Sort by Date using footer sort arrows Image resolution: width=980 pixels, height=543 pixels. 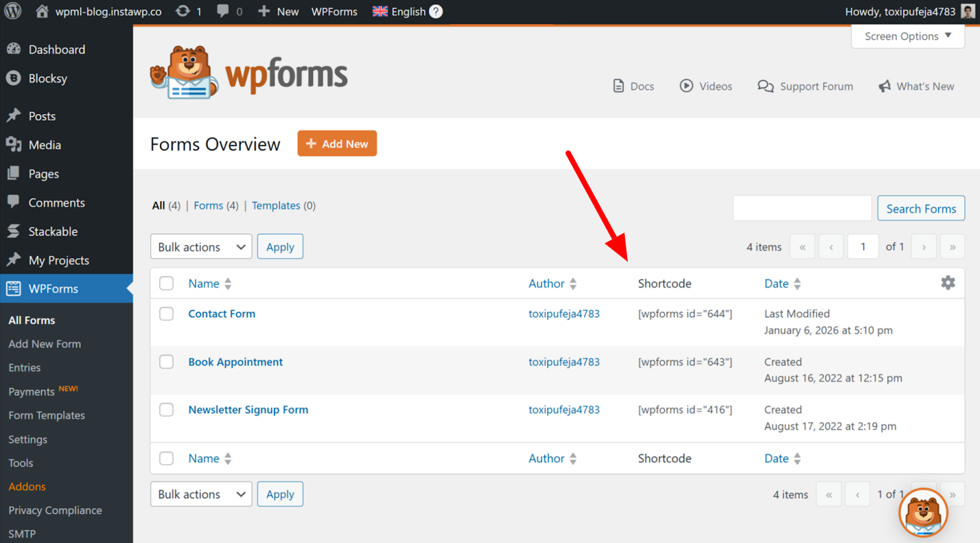797,459
